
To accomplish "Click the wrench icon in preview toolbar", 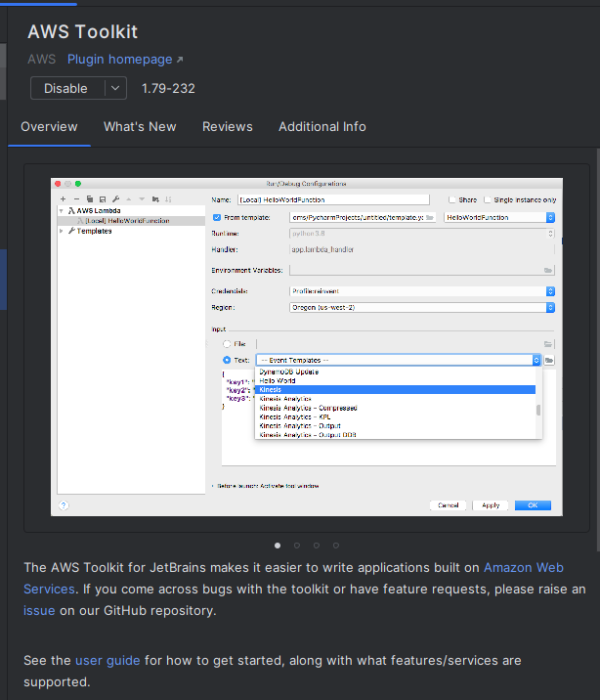I will (x=116, y=199).
